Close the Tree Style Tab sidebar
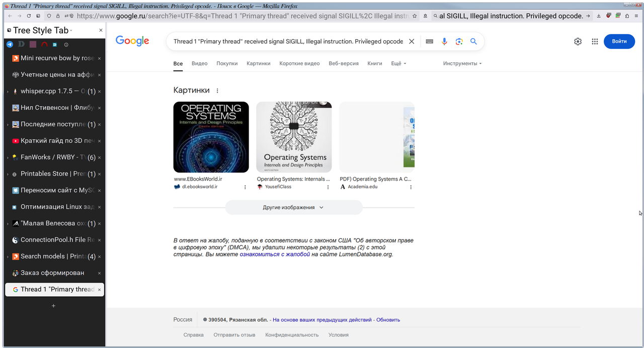Screen dimensions: 644x348 tap(101, 30)
